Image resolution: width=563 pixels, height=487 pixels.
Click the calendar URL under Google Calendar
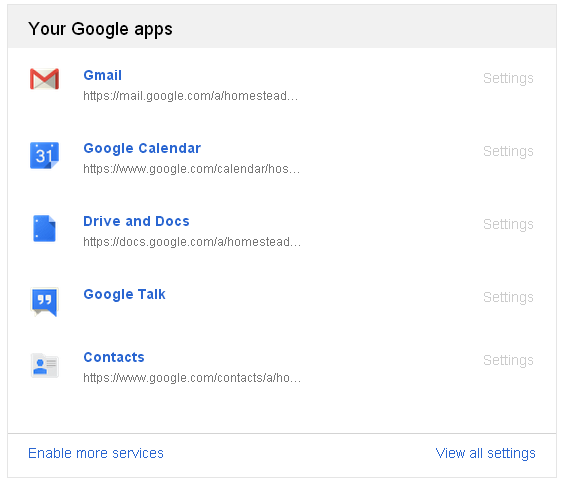pos(192,169)
